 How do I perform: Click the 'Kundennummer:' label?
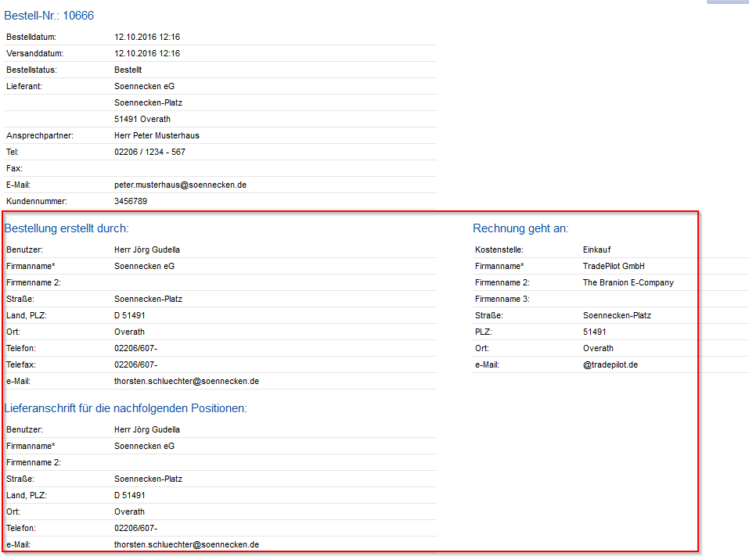click(37, 201)
